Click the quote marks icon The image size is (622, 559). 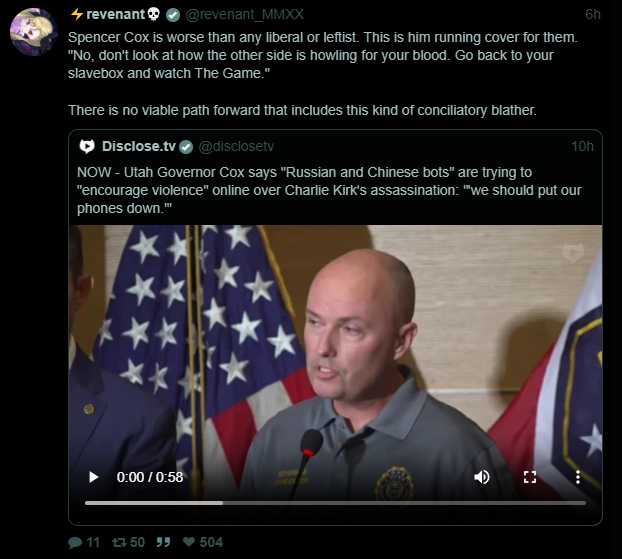163,542
